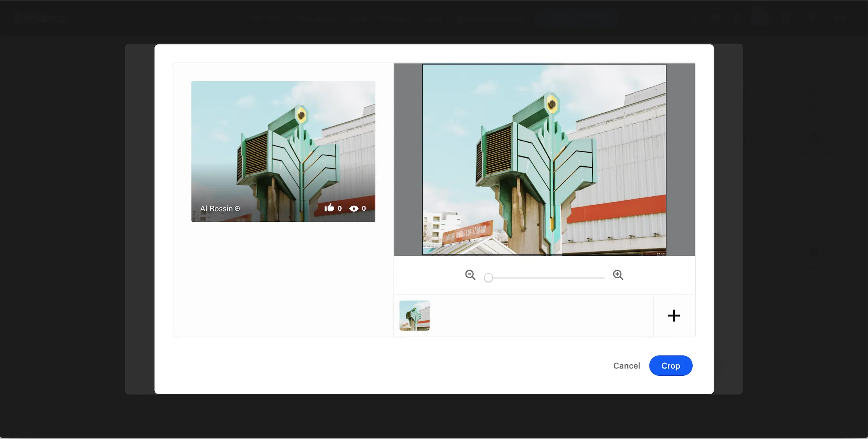
Task: Click the views eye icon
Action: click(x=353, y=208)
